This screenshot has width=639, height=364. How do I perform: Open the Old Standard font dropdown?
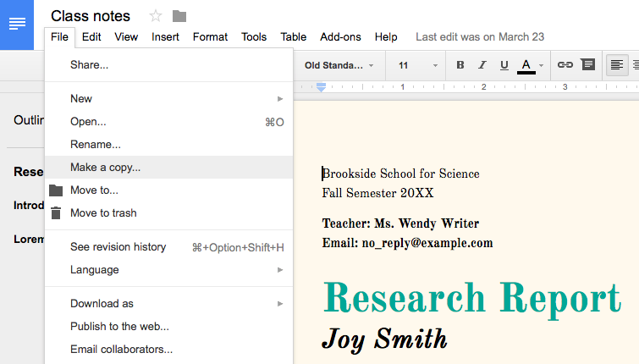point(339,65)
